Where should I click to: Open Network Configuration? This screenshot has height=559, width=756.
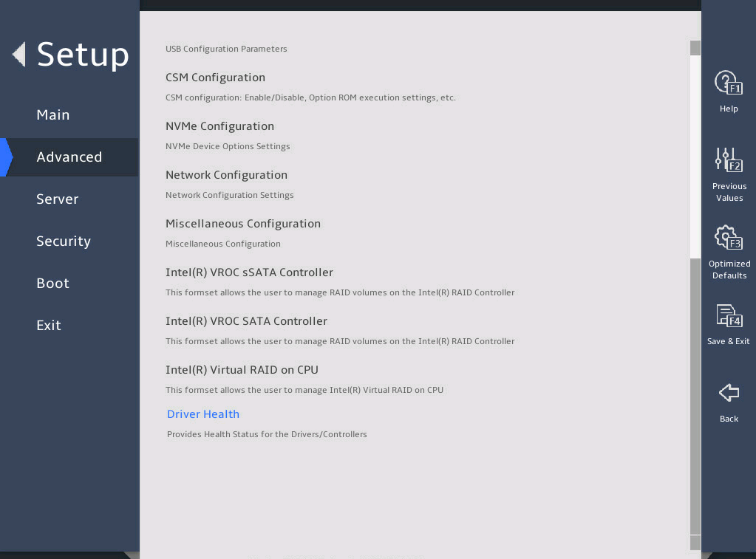click(226, 175)
